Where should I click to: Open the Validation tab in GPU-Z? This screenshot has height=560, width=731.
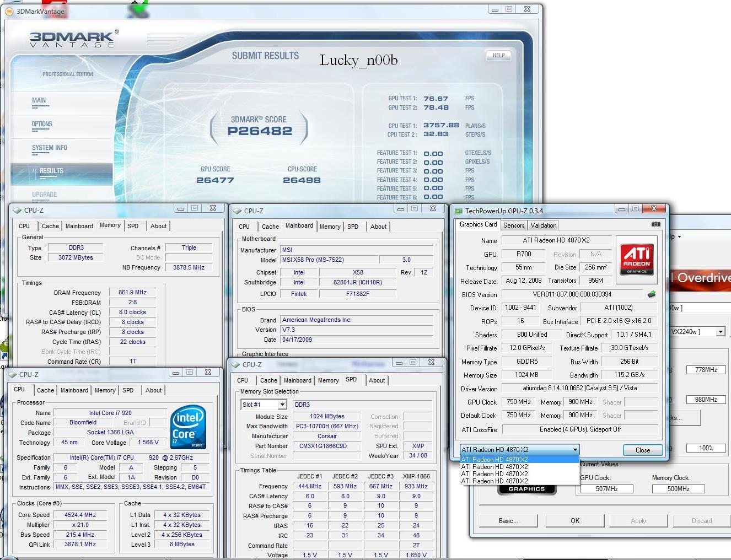[x=544, y=225]
